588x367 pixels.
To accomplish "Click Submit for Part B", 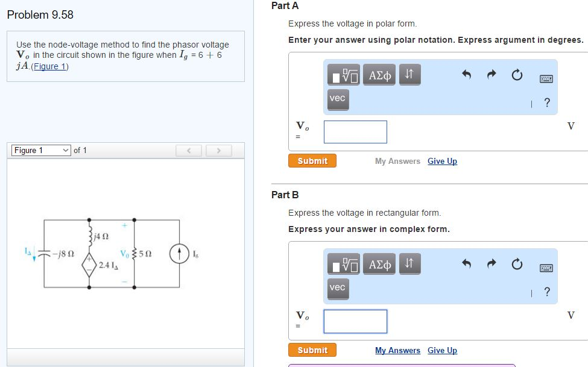I will (312, 350).
